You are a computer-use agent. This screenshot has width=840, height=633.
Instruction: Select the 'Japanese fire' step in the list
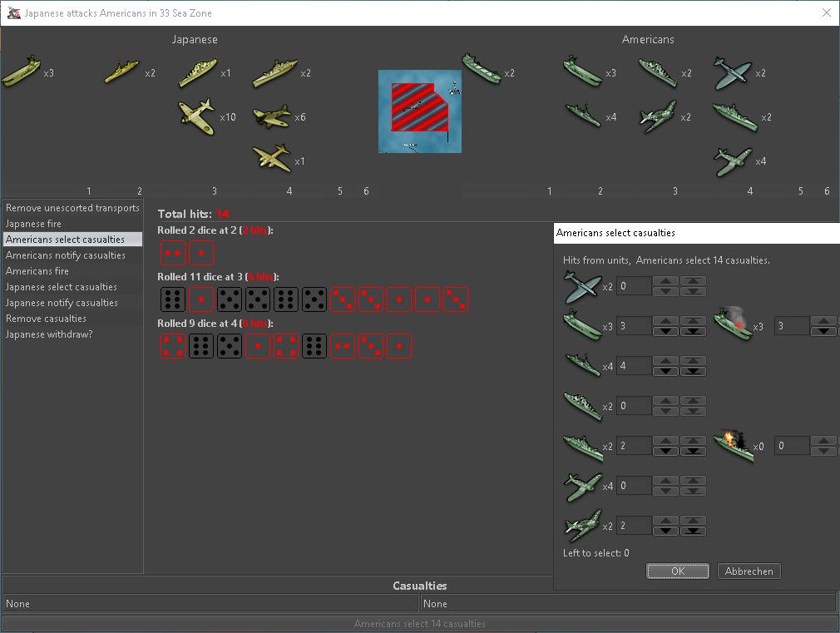(x=33, y=224)
